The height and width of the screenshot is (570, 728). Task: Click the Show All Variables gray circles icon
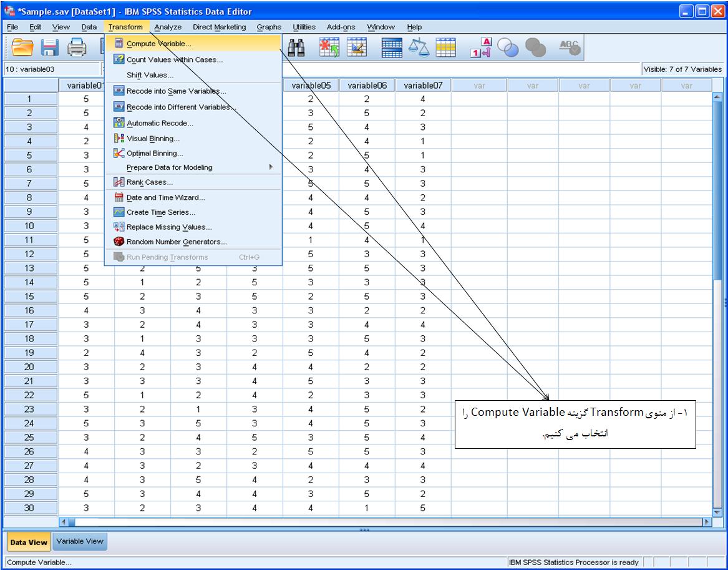point(535,47)
